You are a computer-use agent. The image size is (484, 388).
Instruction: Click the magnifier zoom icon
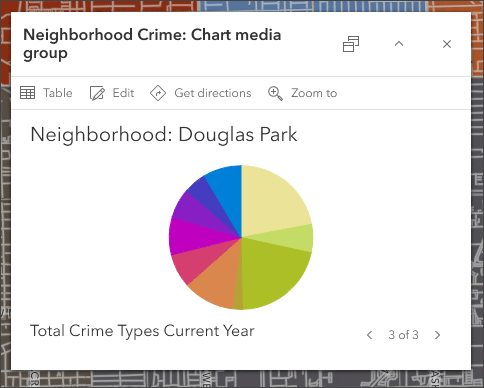click(x=275, y=93)
